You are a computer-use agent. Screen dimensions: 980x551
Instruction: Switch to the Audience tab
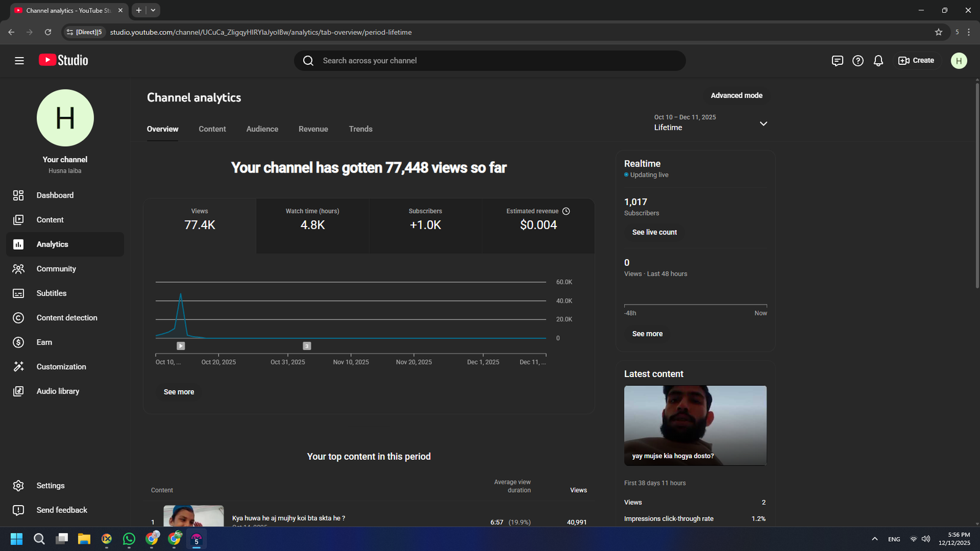point(262,129)
